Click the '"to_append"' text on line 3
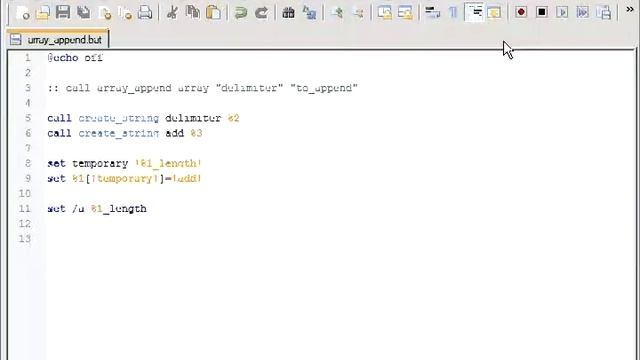This screenshot has width=640, height=360. point(324,88)
